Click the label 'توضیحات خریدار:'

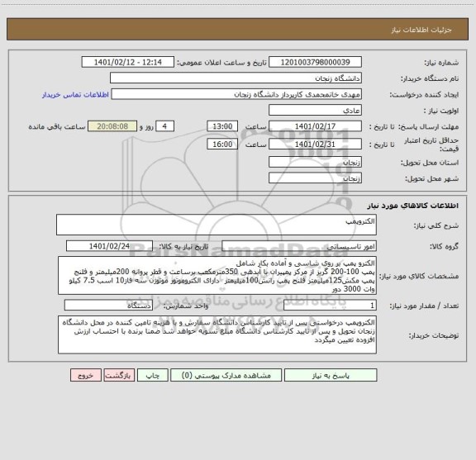[434, 335]
